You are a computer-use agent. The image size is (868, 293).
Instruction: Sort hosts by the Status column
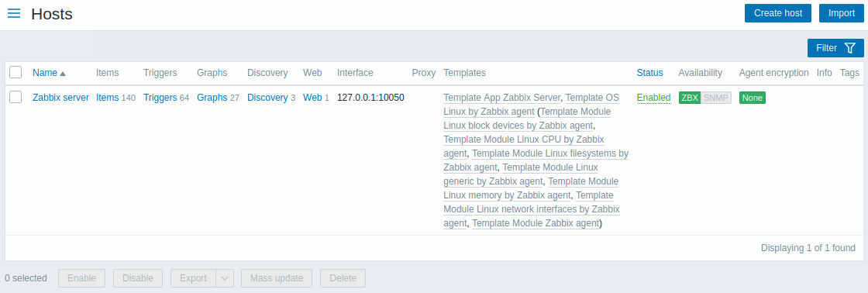click(x=649, y=73)
